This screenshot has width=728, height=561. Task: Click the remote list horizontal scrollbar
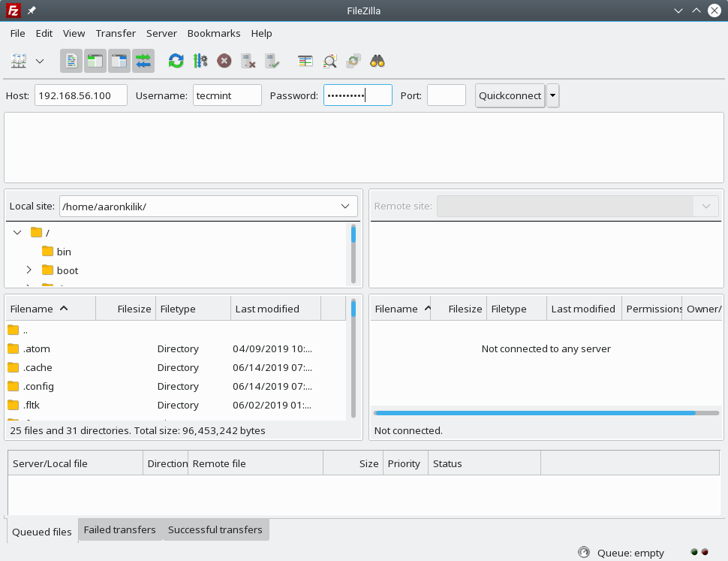point(534,413)
